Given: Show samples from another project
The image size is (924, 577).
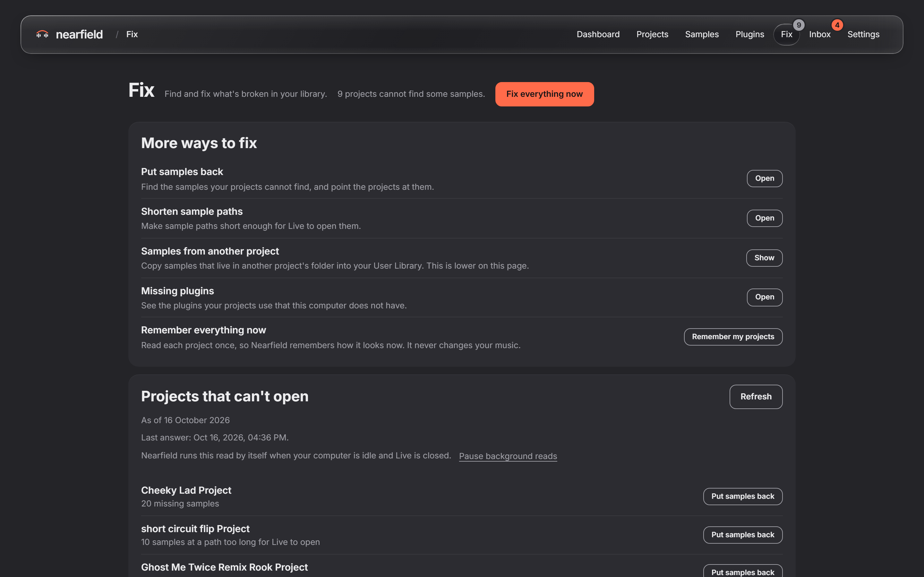Looking at the screenshot, I should 764,258.
